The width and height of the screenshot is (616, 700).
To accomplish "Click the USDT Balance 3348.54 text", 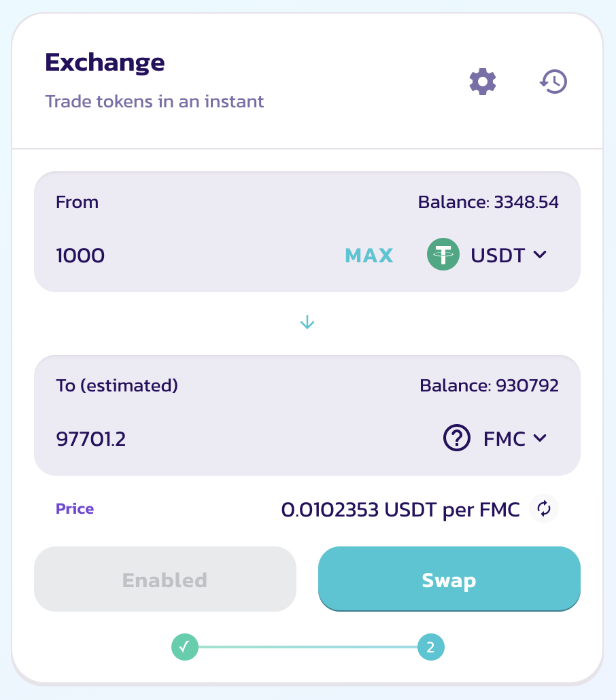I will [x=488, y=203].
